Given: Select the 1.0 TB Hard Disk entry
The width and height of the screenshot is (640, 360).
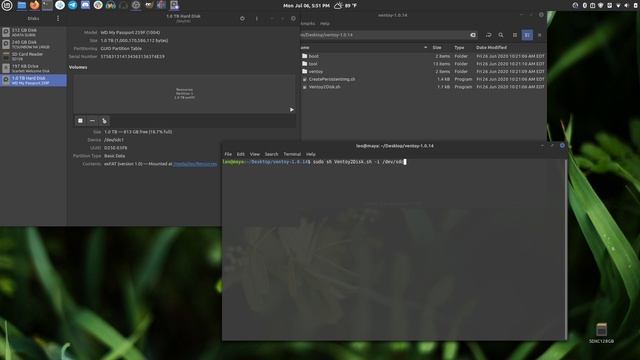Looking at the screenshot, I should tap(33, 80).
